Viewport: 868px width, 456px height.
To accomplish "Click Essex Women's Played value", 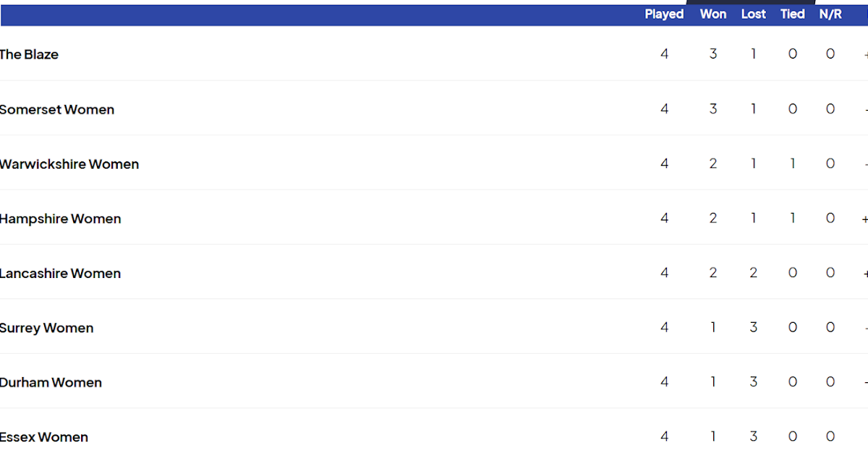I will pos(664,436).
